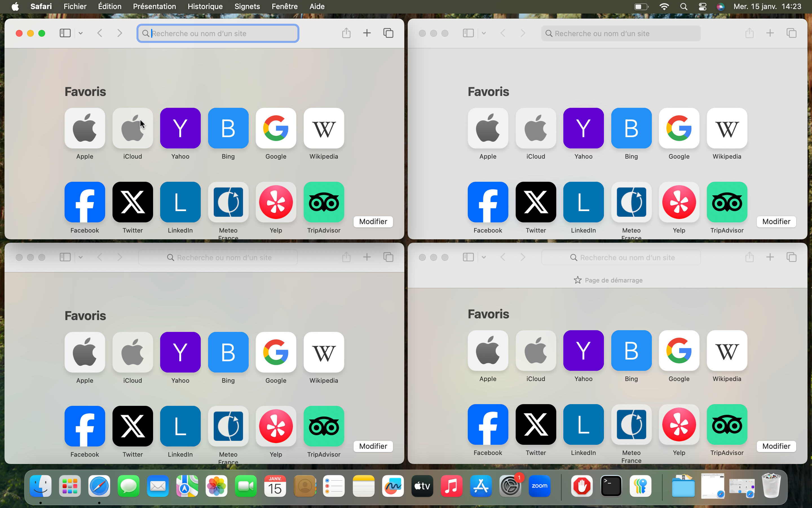Image resolution: width=812 pixels, height=508 pixels.
Task: Open Wikipedia favorite in bottom-right window
Action: 727,351
